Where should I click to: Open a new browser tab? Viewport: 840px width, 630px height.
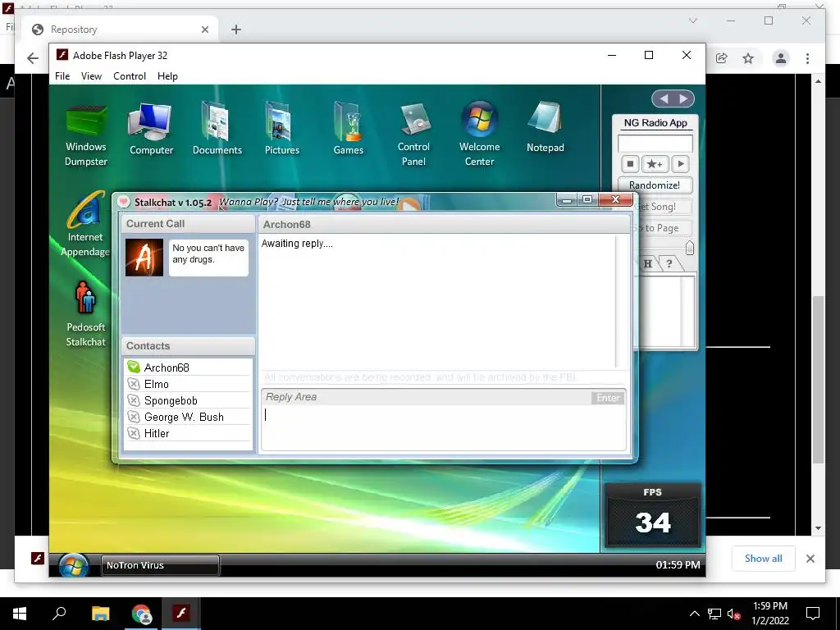pos(236,30)
